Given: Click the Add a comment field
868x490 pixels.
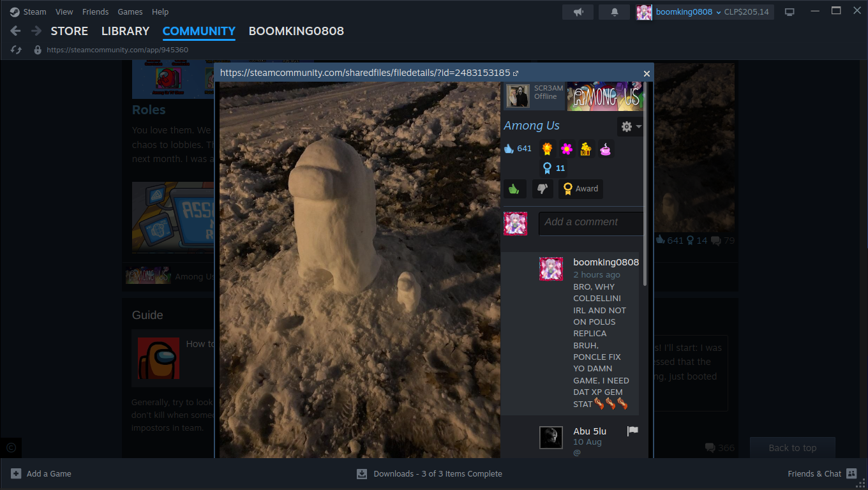Looking at the screenshot, I should coord(591,223).
